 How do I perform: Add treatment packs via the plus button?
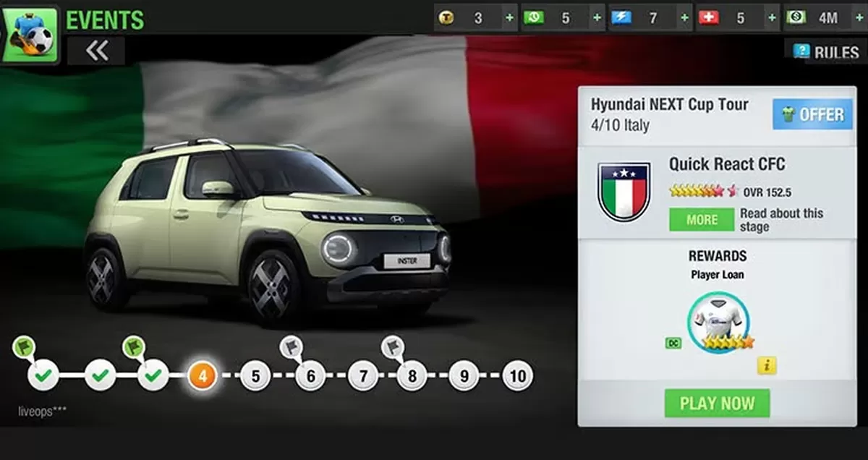pos(772,18)
